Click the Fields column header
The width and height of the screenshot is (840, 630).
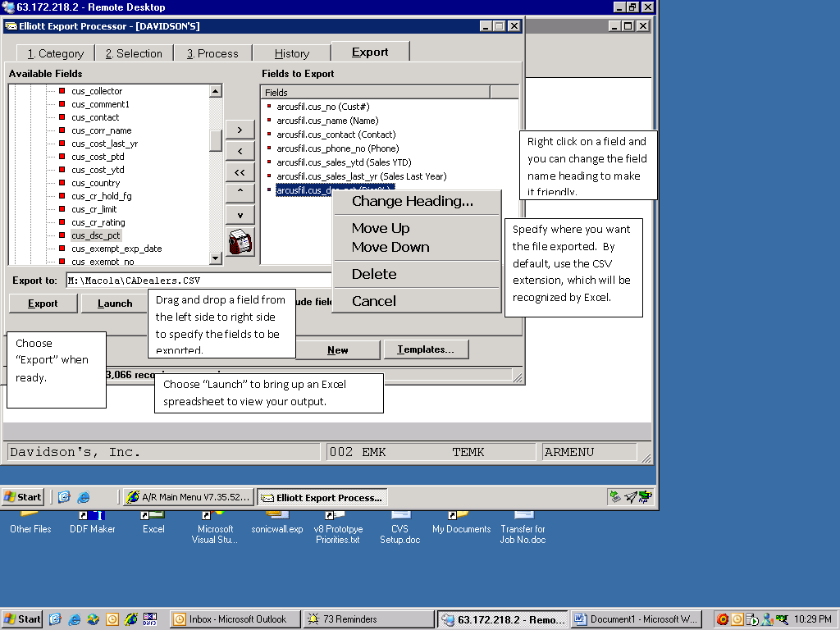(376, 92)
